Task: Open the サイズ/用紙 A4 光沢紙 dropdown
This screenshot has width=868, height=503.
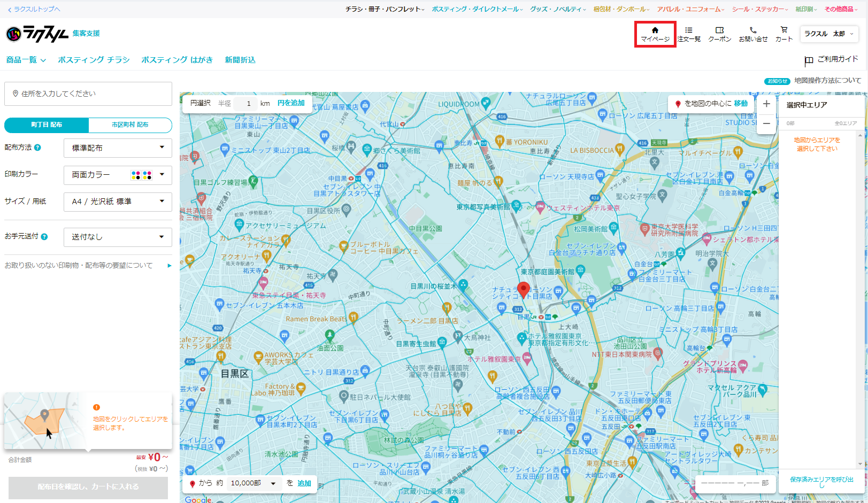Action: [118, 202]
